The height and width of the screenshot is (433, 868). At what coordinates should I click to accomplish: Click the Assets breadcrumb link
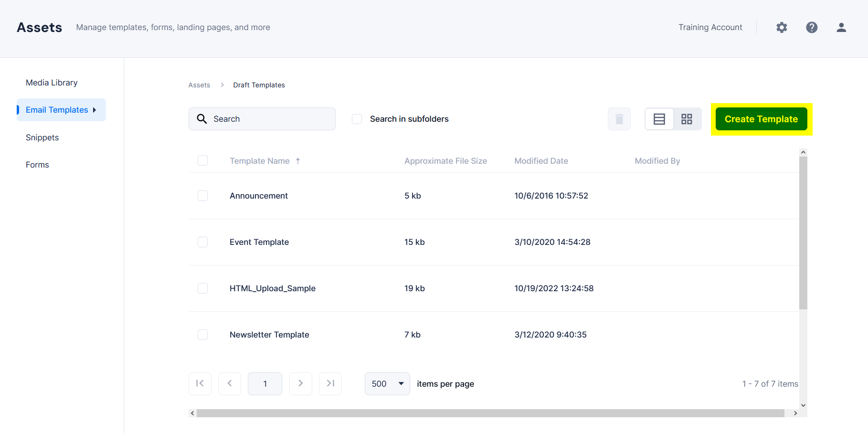pyautogui.click(x=199, y=85)
